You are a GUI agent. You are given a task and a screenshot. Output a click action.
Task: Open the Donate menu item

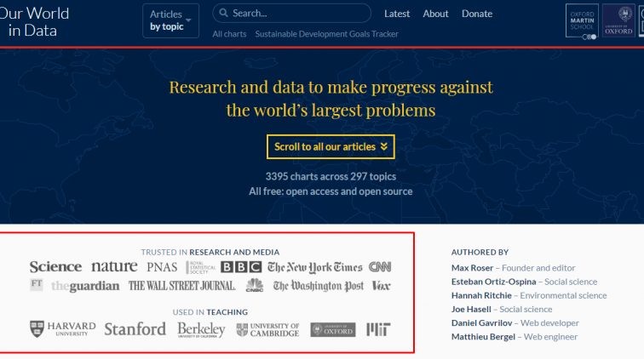click(477, 14)
